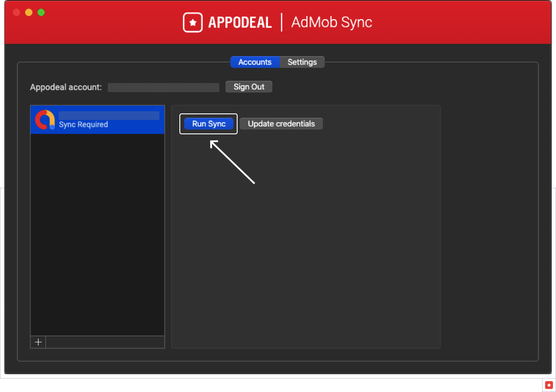The height and width of the screenshot is (392, 556).
Task: Click the Appodeal star logo in the header
Action: [192, 22]
